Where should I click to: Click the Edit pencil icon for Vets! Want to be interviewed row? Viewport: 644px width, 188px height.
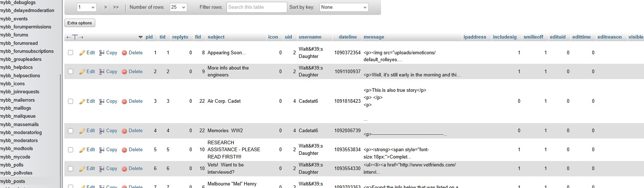pyautogui.click(x=83, y=169)
